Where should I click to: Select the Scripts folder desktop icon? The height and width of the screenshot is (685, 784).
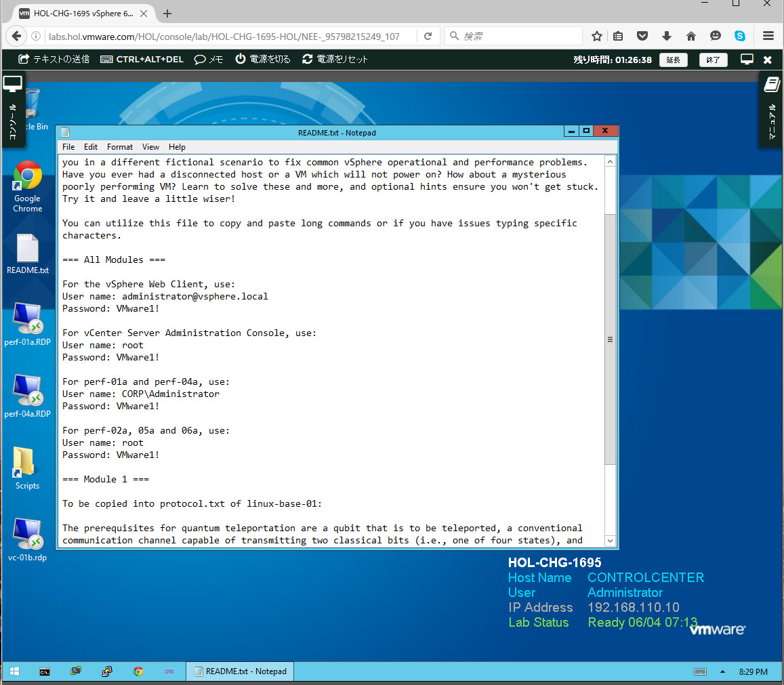click(x=27, y=468)
